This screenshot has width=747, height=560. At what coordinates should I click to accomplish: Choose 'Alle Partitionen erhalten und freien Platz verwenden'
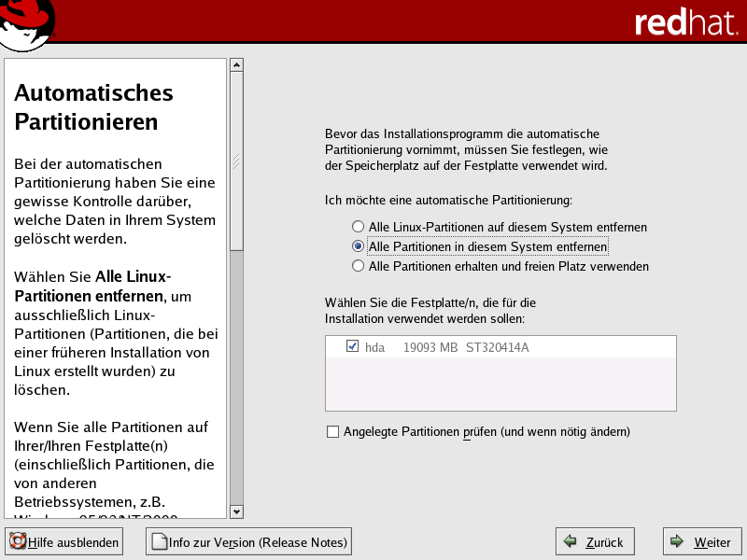[x=358, y=266]
